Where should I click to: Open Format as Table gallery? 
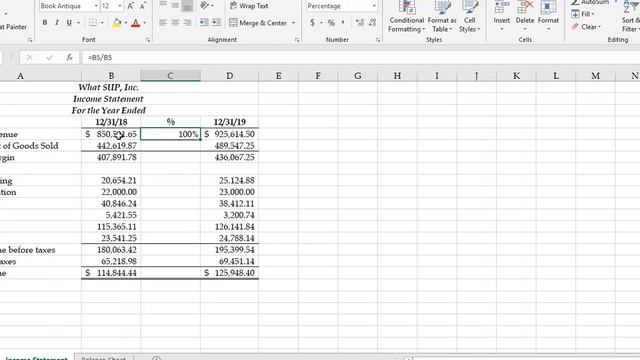point(442,17)
